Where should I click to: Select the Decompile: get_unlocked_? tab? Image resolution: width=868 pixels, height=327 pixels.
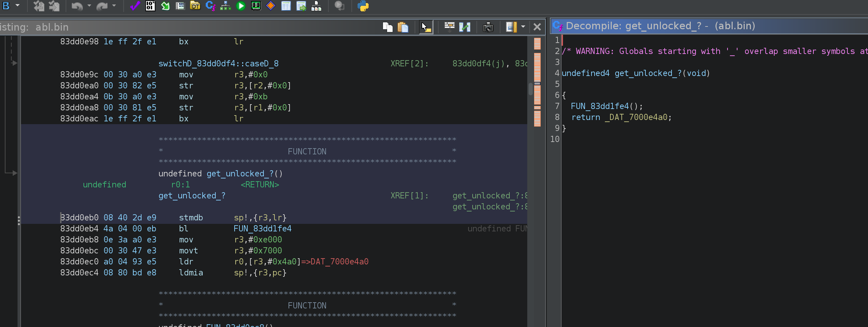coord(660,26)
